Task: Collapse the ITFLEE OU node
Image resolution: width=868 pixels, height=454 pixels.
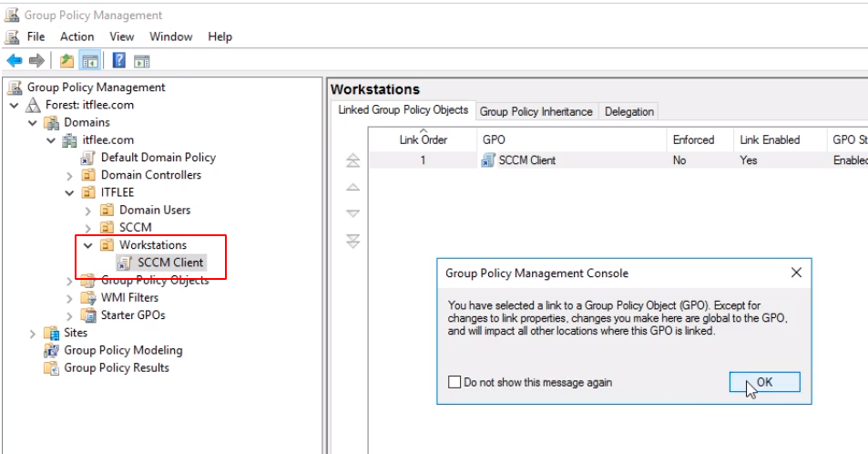Action: pyautogui.click(x=70, y=193)
